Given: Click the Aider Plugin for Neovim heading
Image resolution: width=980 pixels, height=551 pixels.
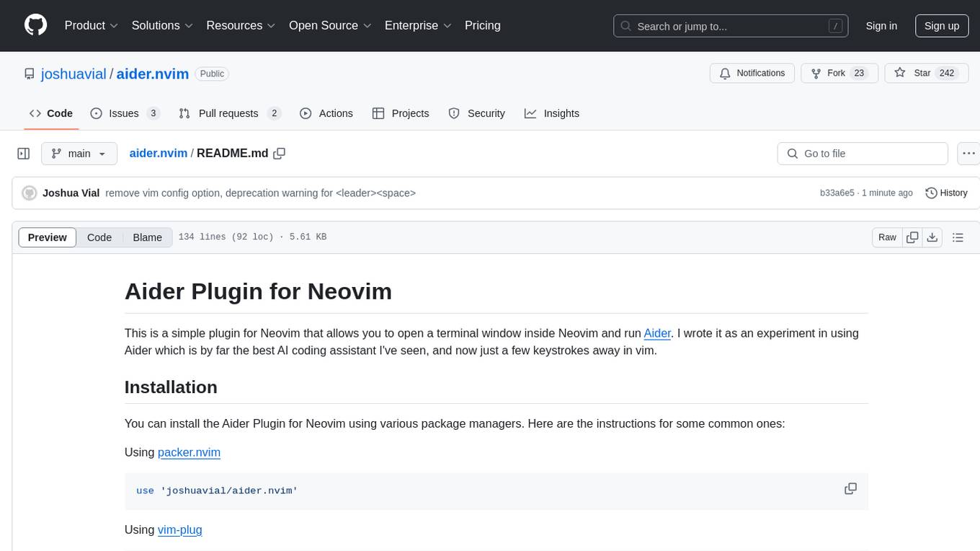Looking at the screenshot, I should [258, 291].
